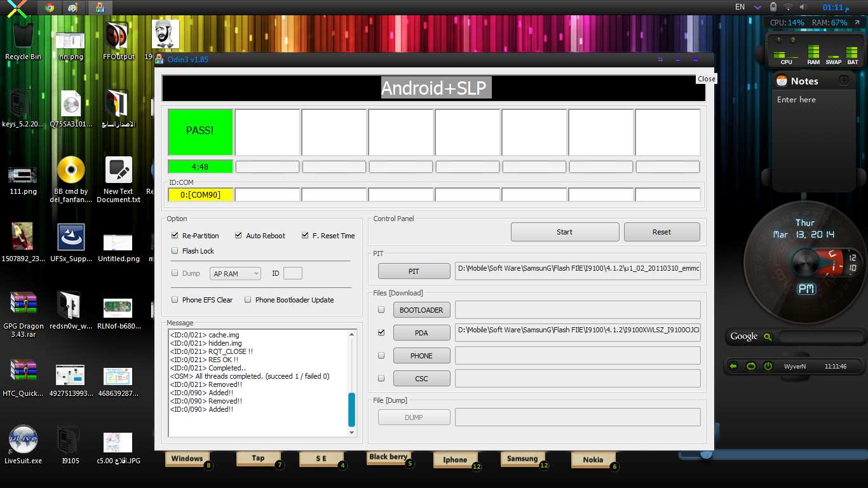Image resolution: width=868 pixels, height=488 pixels.
Task: Toggle the Auto Reboot checkbox
Action: coord(238,236)
